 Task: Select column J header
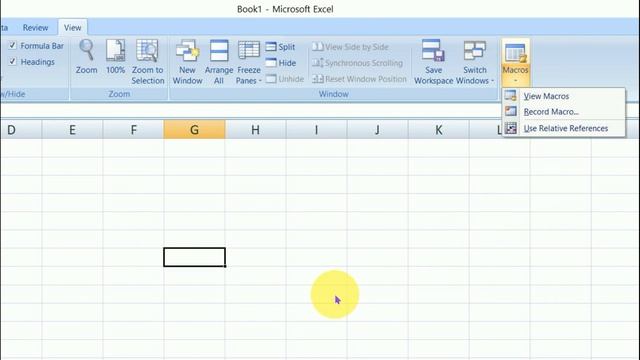(x=378, y=130)
